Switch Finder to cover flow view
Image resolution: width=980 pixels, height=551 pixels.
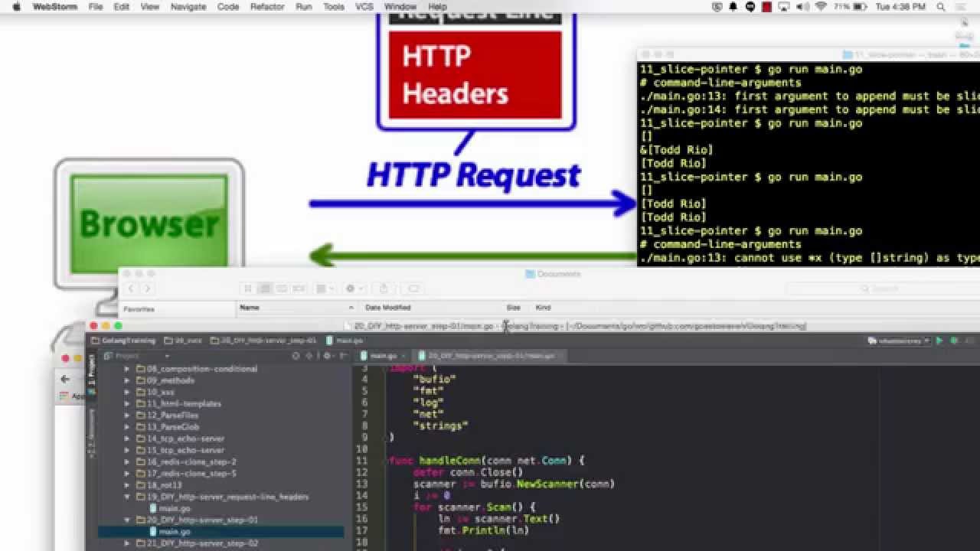coord(299,289)
